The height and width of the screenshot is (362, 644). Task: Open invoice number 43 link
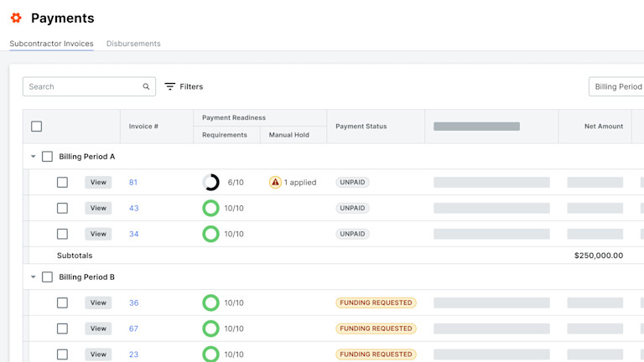134,208
